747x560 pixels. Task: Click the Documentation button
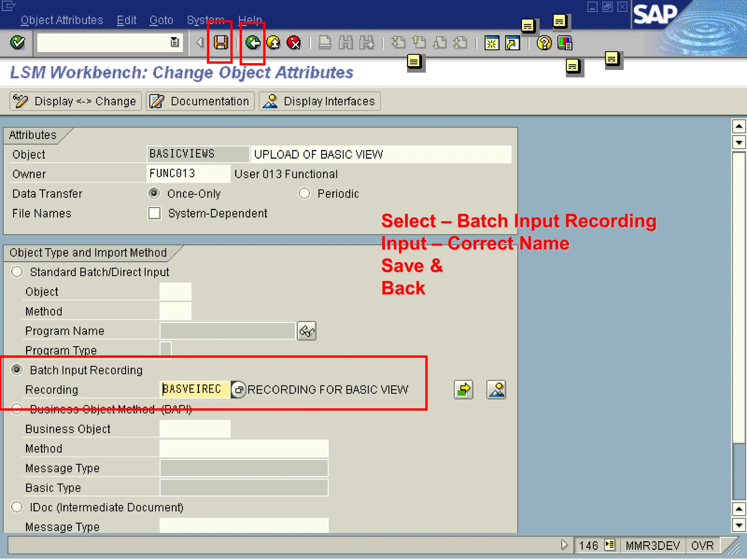(x=200, y=101)
